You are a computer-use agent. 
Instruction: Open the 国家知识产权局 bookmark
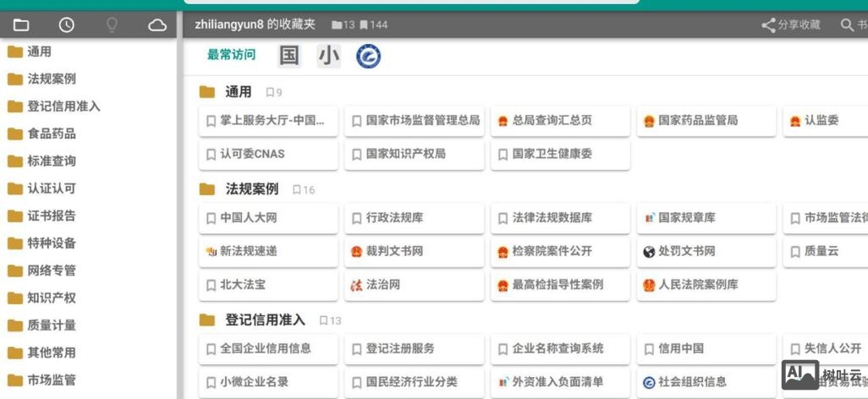click(x=414, y=155)
